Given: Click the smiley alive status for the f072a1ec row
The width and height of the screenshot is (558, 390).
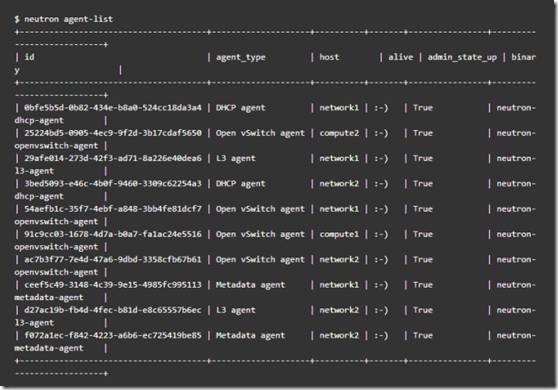Looking at the screenshot, I should [380, 335].
